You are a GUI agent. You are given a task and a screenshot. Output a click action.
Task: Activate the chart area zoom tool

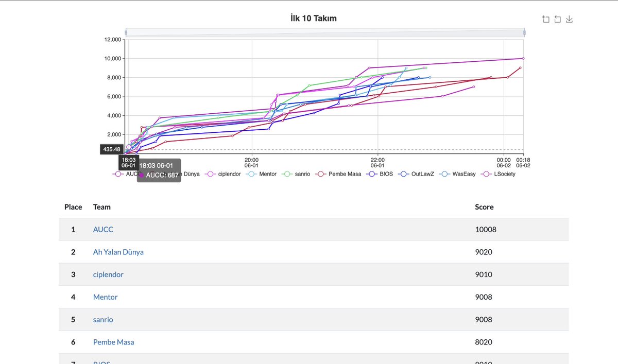tap(546, 20)
